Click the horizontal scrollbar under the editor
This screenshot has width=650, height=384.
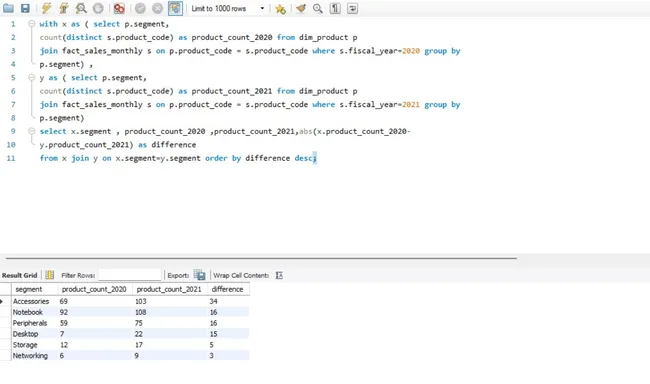(x=261, y=258)
